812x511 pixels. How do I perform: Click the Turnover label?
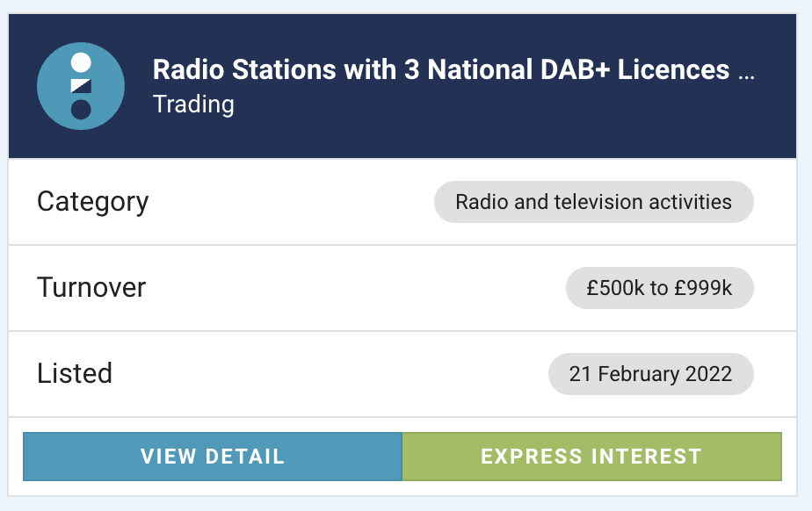tap(91, 288)
